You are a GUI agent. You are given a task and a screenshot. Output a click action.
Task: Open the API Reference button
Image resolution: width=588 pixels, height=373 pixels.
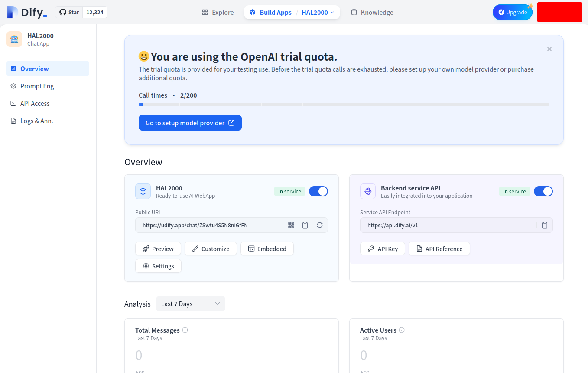point(439,249)
